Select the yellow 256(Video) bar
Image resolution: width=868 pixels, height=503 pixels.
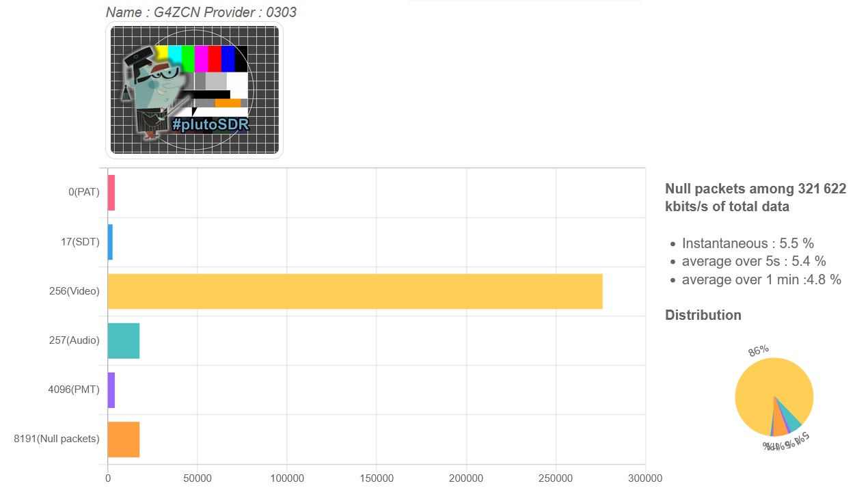(355, 291)
